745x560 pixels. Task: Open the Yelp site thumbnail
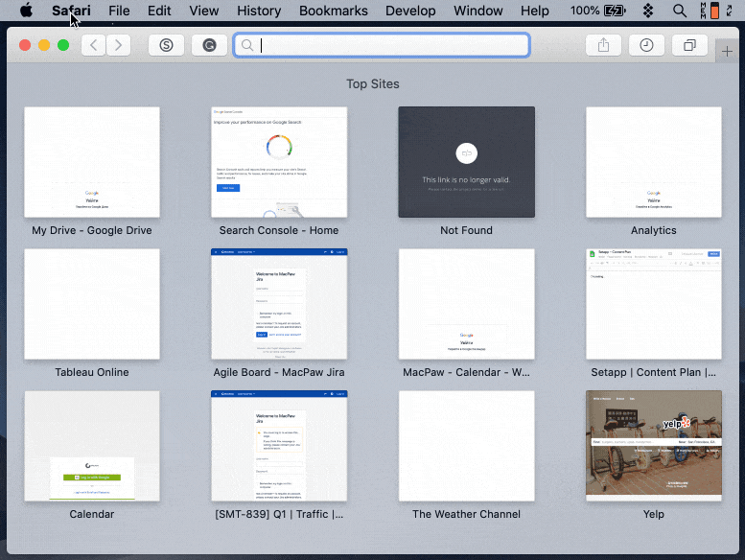(653, 446)
